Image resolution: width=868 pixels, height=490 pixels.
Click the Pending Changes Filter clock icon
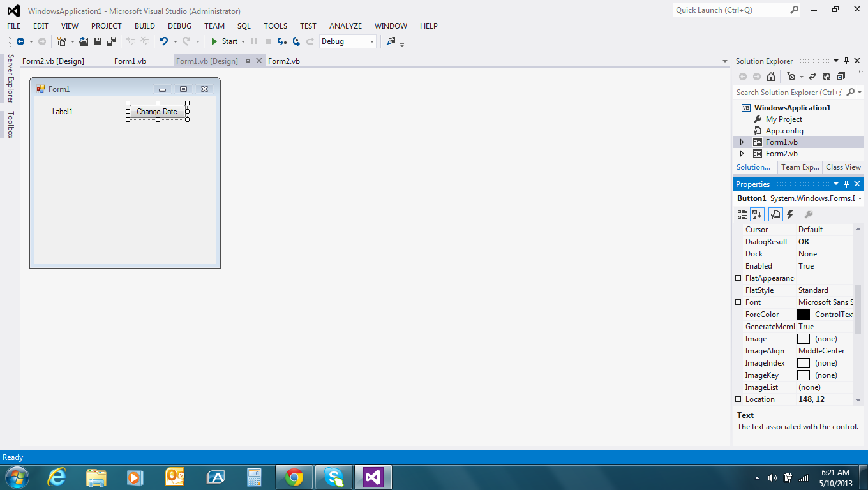click(x=792, y=77)
